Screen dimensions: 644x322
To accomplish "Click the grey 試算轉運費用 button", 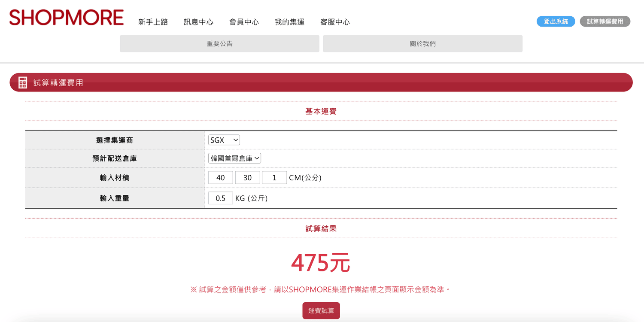I will click(605, 21).
